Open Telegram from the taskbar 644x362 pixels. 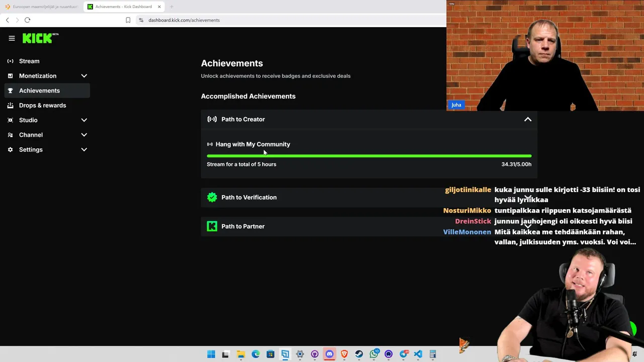(x=404, y=354)
